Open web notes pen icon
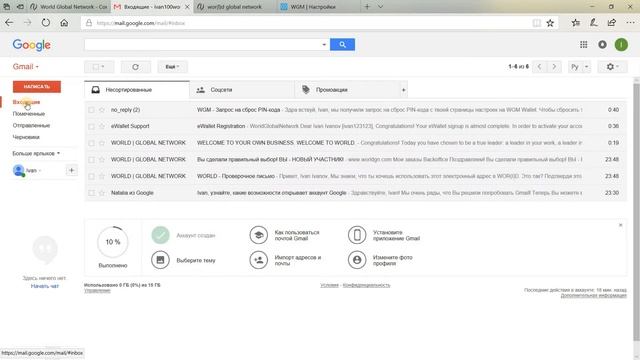 click(593, 23)
